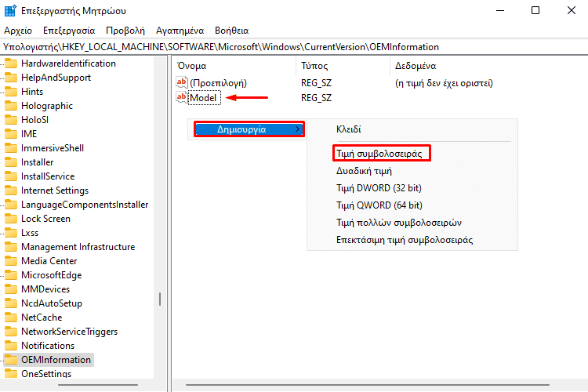Open the Αγαπημένα menu
This screenshot has width=588, height=392.
180,31
